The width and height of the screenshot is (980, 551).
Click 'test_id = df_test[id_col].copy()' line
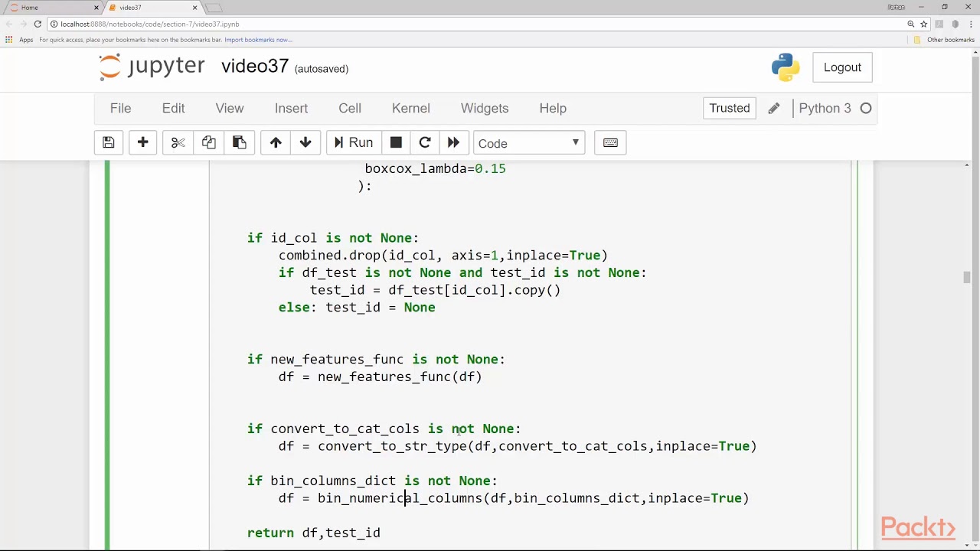pos(435,290)
